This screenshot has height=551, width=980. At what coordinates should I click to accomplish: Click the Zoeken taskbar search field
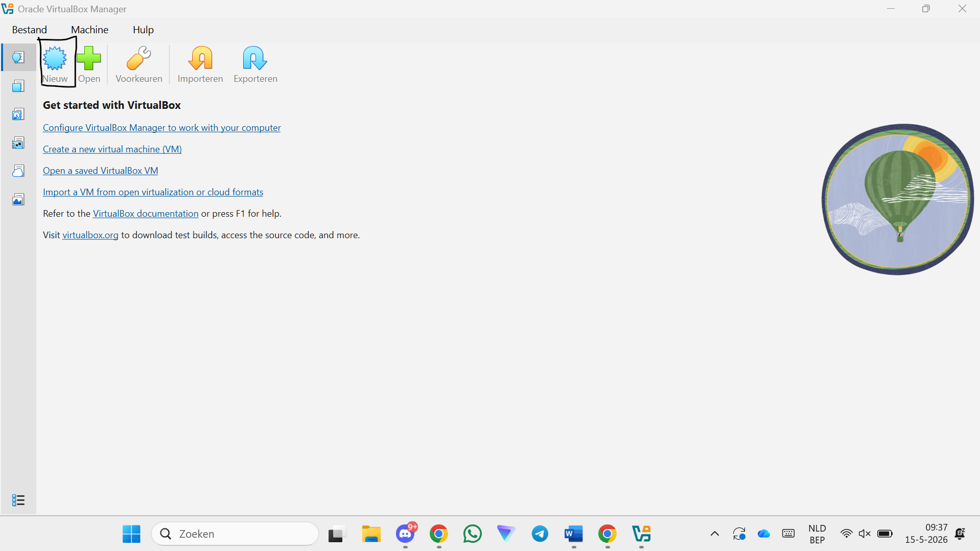235,534
